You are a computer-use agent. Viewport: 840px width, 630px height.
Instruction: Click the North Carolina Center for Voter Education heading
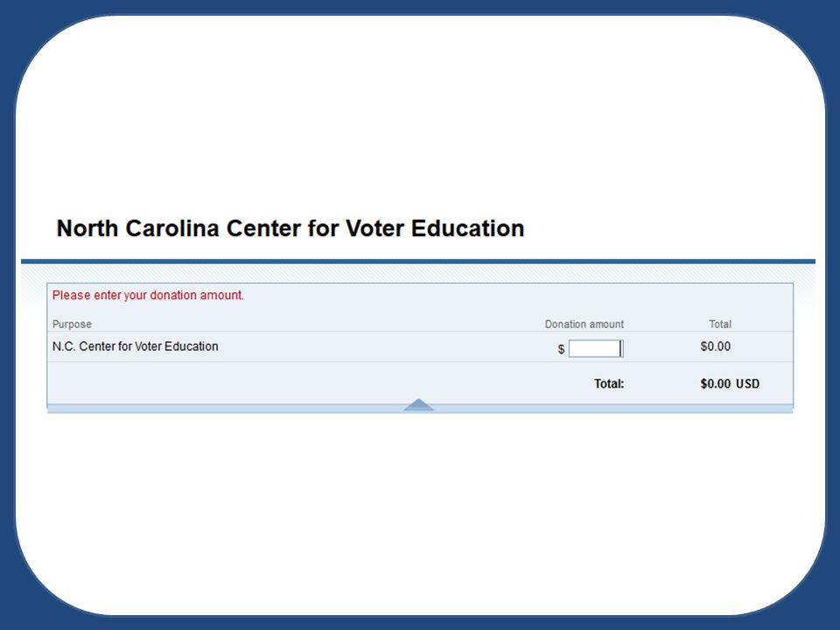click(290, 228)
